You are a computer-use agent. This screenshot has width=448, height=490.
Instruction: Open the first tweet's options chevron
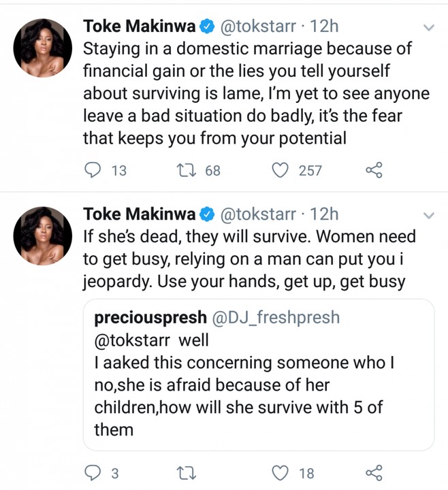click(x=429, y=29)
